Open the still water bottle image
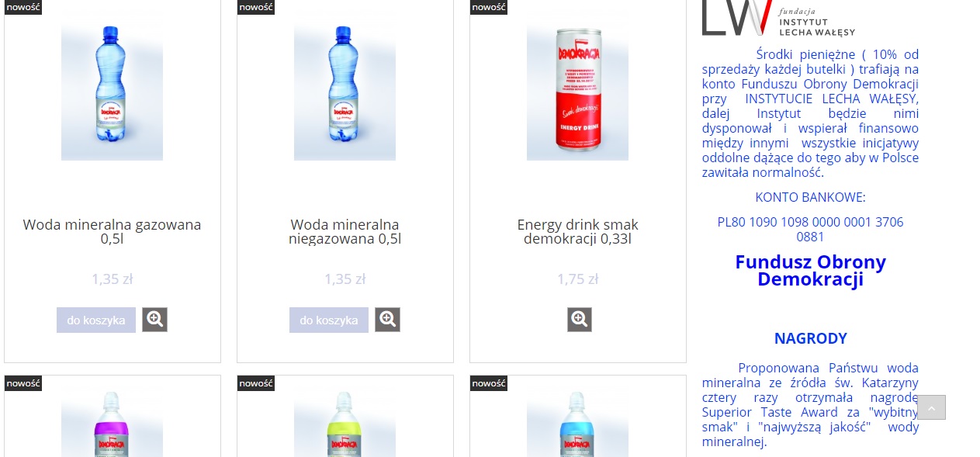Image resolution: width=980 pixels, height=457 pixels. click(x=345, y=85)
